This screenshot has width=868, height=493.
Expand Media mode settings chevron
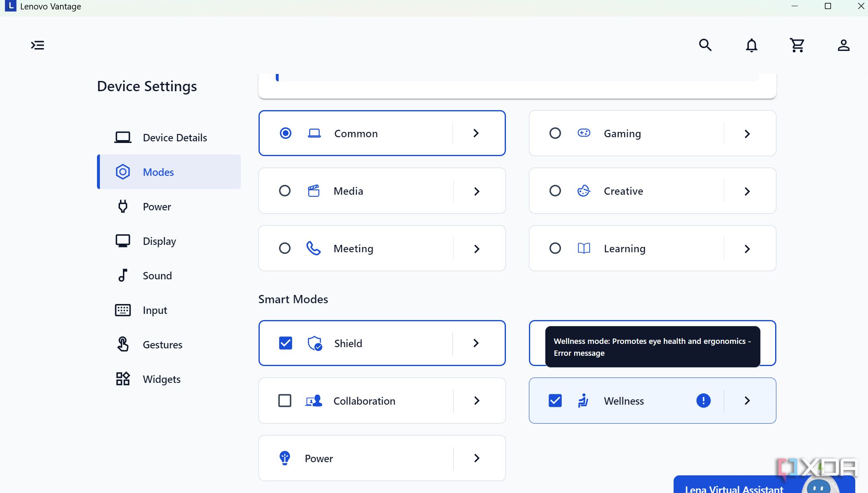(477, 191)
